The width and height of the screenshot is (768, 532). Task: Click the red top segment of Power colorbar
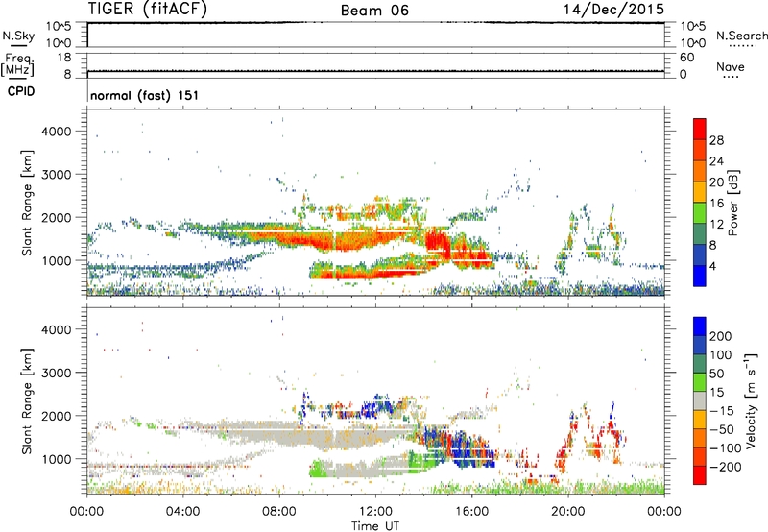coord(700,129)
